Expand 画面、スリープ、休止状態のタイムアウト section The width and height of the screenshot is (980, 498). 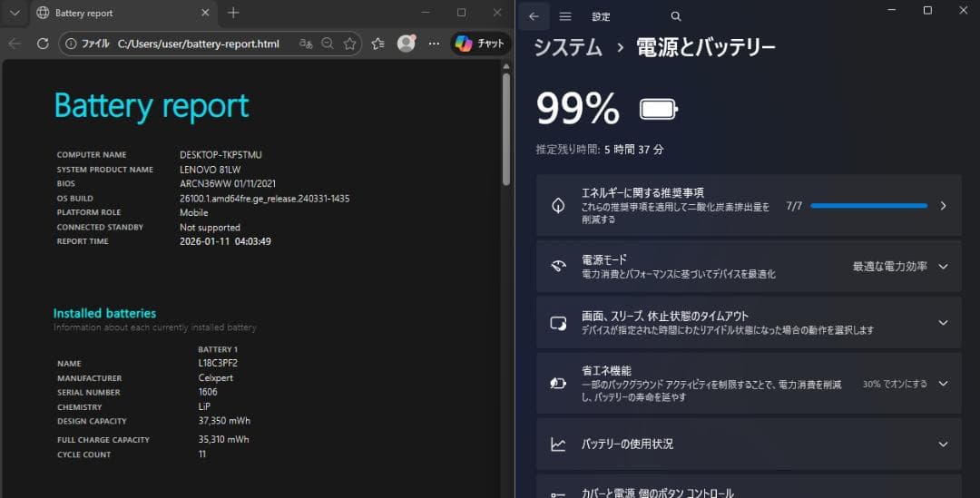(x=749, y=322)
